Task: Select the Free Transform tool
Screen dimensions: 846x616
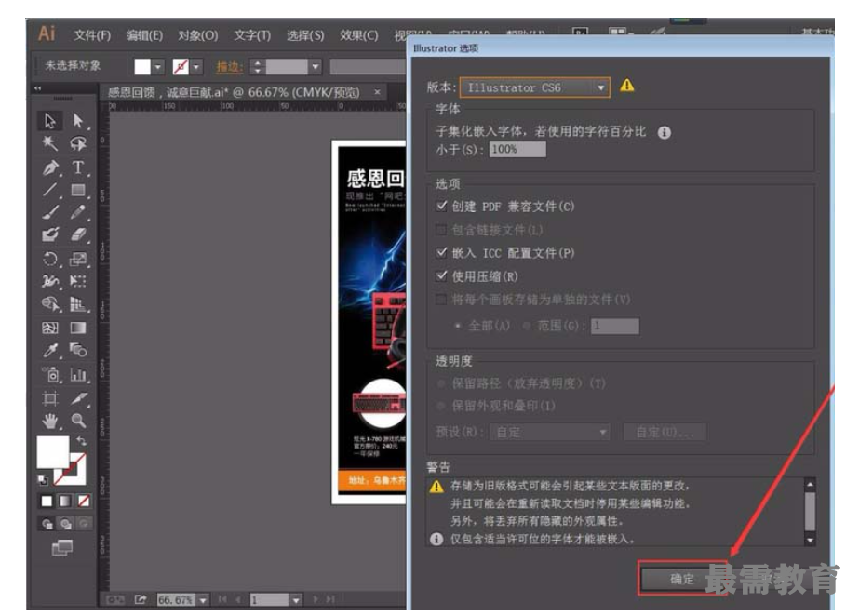Action: click(x=78, y=281)
